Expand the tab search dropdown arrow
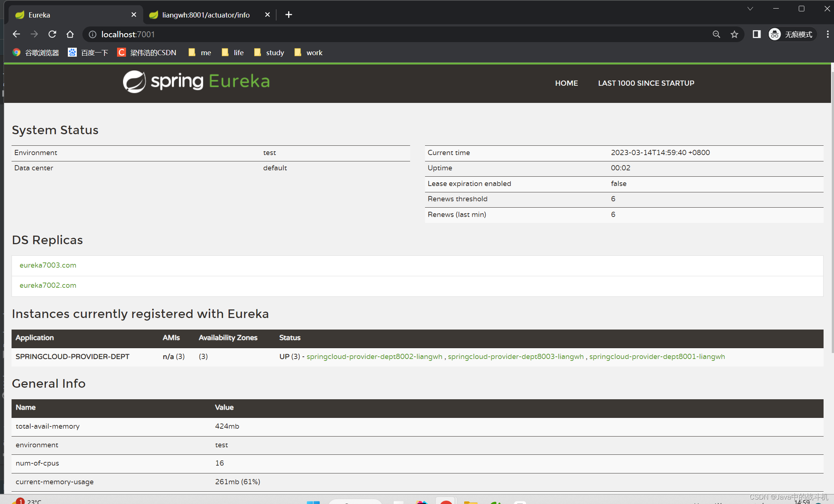 [x=750, y=9]
